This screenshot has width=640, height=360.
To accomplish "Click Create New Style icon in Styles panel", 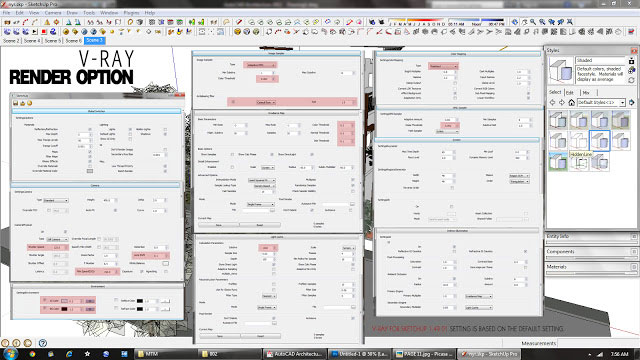I will [631, 70].
